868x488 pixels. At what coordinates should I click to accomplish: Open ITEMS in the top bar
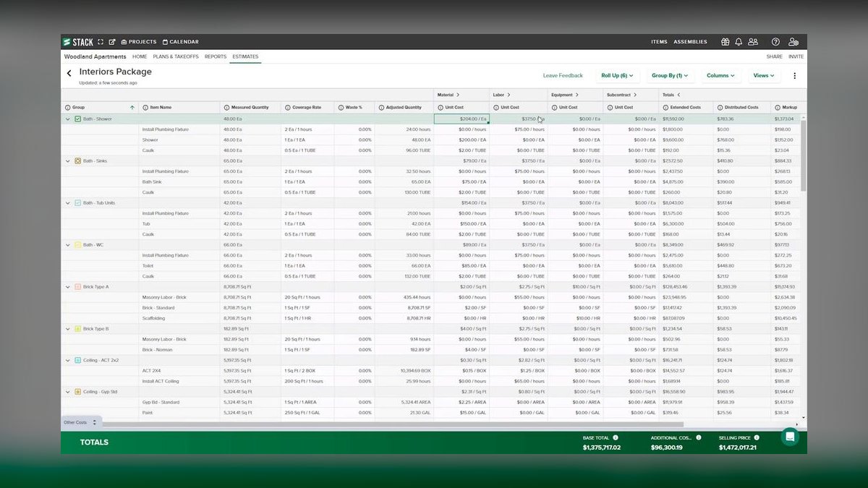point(659,42)
